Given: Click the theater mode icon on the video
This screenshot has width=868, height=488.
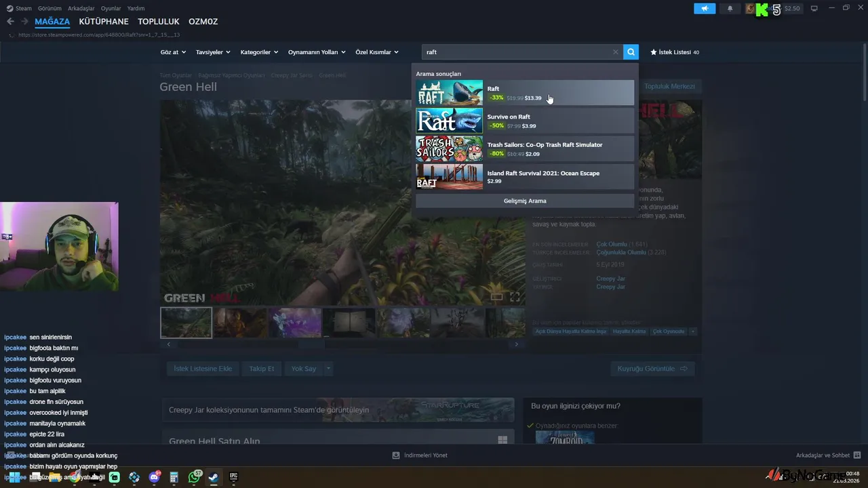Looking at the screenshot, I should 497,297.
